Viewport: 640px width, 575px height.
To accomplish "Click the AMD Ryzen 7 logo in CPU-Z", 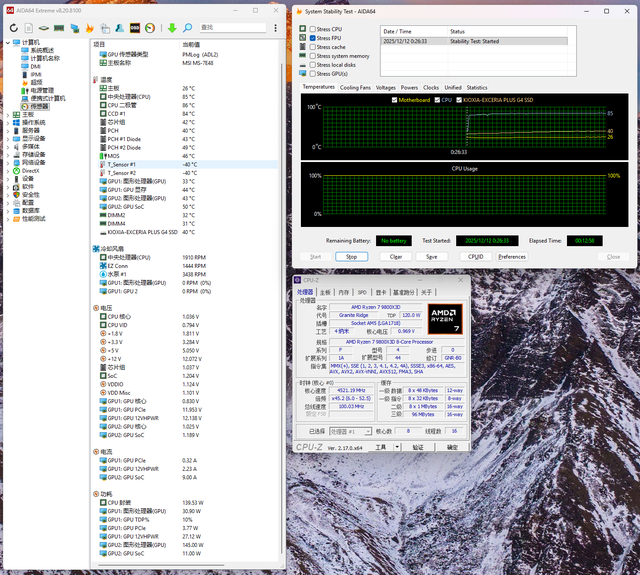I will (444, 319).
